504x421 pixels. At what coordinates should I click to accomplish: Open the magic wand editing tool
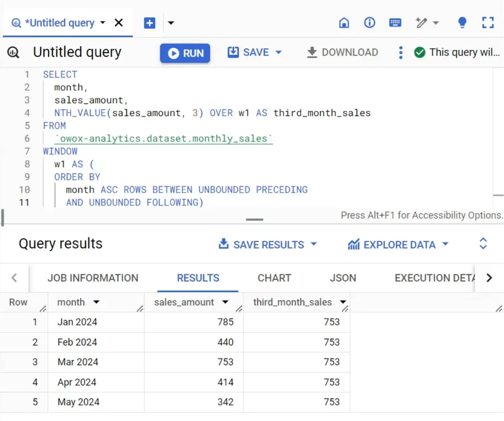click(x=421, y=23)
